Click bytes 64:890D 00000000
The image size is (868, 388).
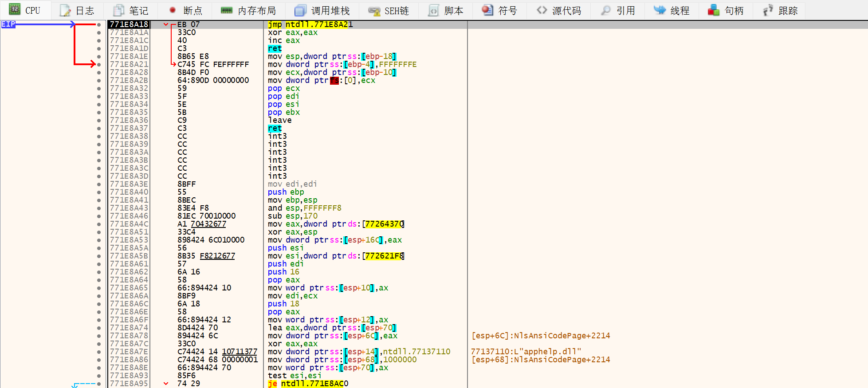click(x=213, y=80)
